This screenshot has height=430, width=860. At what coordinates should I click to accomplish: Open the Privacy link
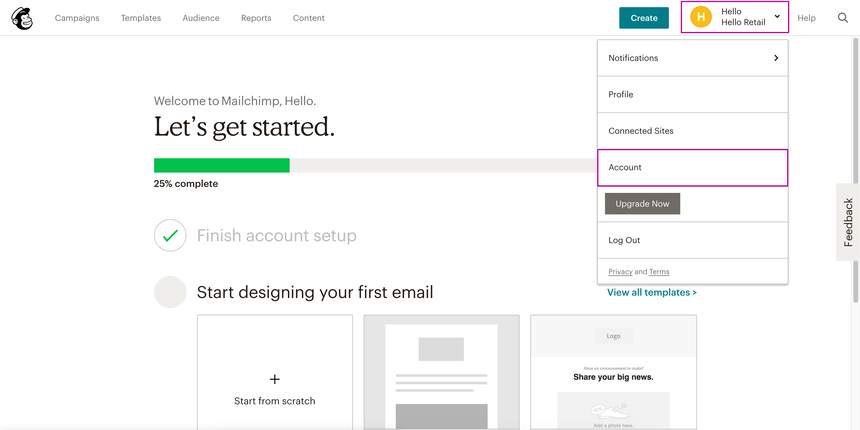click(x=620, y=272)
